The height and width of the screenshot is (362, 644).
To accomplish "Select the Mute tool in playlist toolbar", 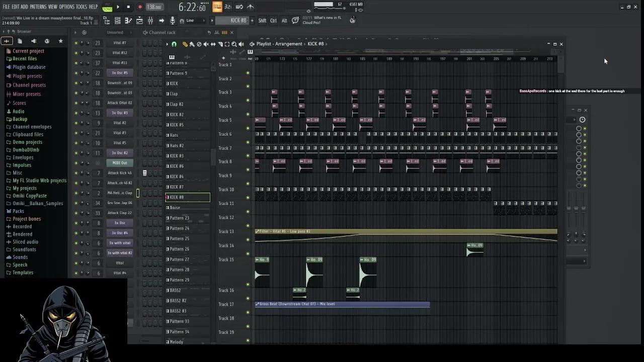I will tap(206, 44).
